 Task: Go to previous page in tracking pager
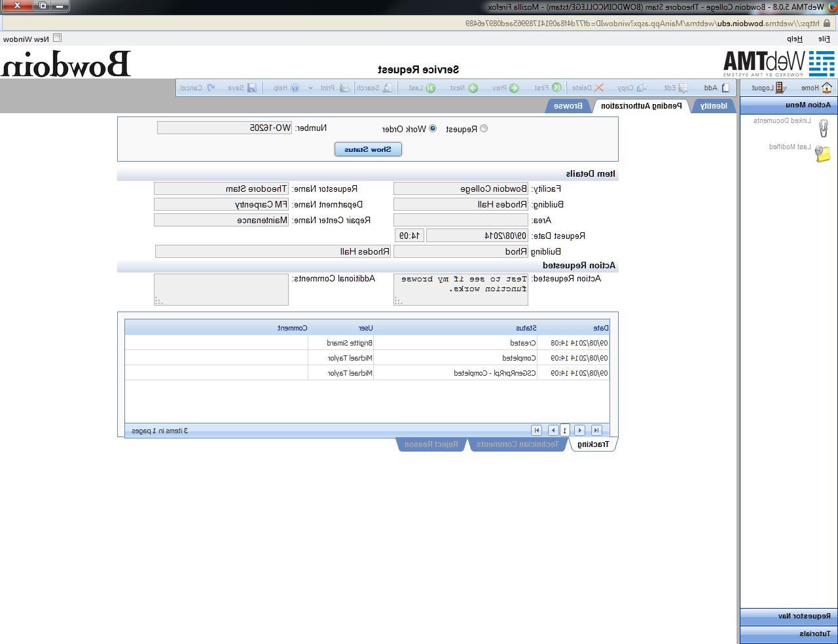click(x=579, y=430)
